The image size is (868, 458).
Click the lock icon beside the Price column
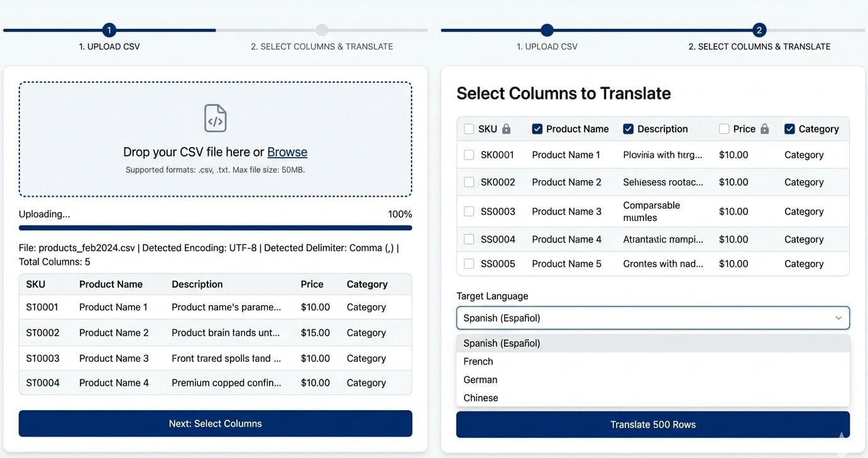(x=764, y=128)
